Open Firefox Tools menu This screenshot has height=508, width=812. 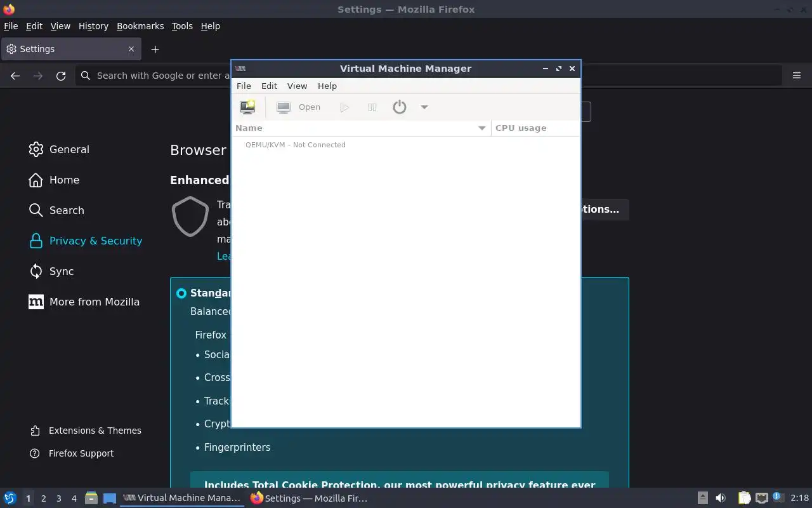pos(182,26)
